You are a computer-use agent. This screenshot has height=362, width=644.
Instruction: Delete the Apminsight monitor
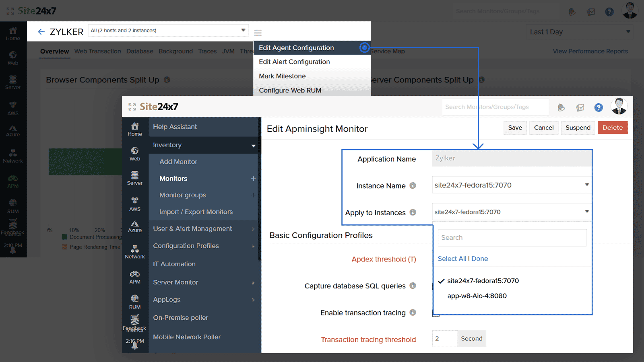click(613, 128)
